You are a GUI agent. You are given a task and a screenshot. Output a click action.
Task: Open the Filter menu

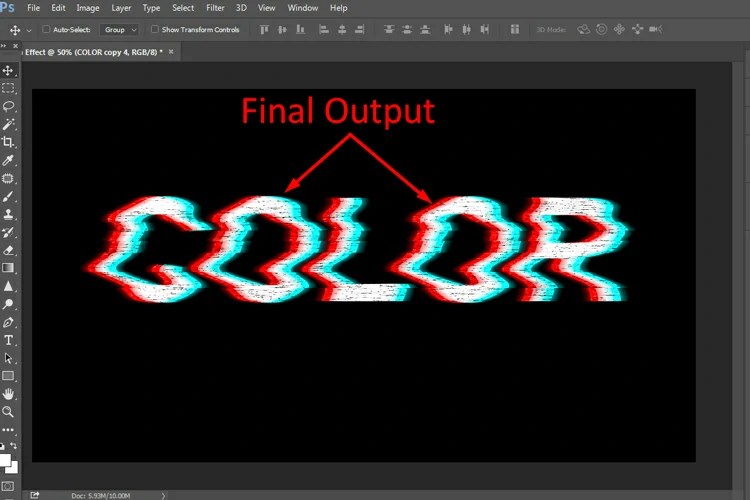coord(215,8)
